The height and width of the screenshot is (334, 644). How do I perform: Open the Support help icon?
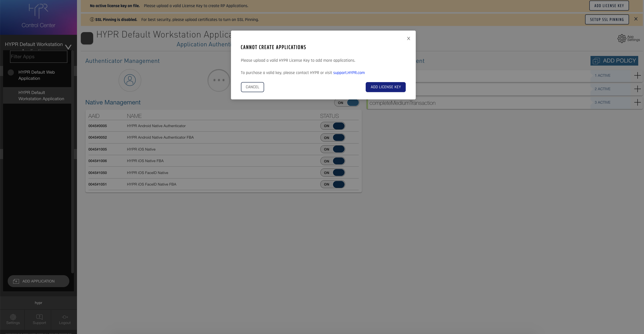39,319
